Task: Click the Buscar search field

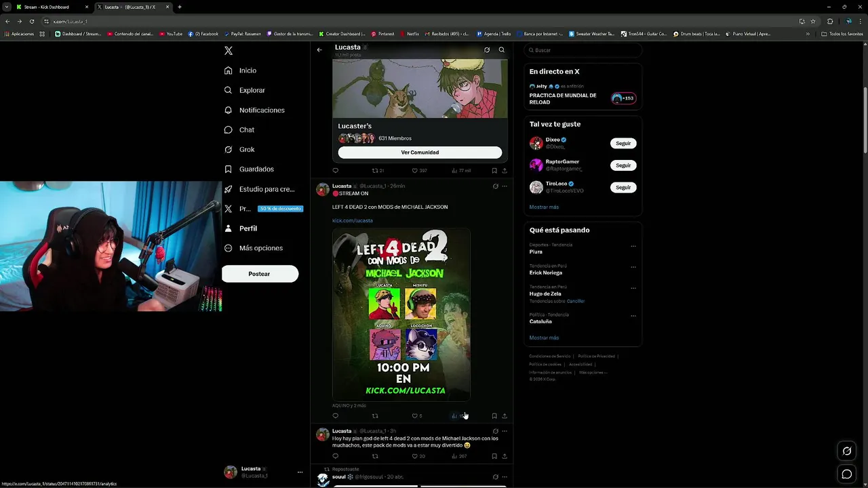Action: [583, 50]
